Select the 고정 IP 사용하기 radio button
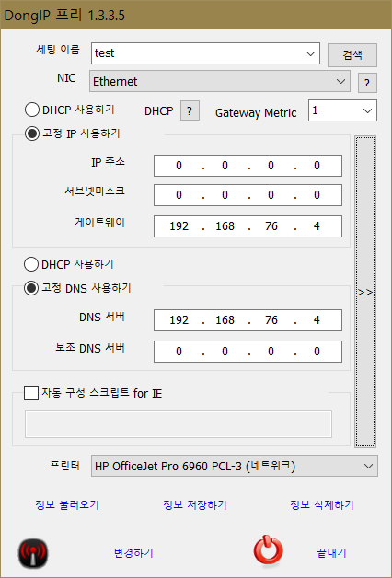 point(31,133)
